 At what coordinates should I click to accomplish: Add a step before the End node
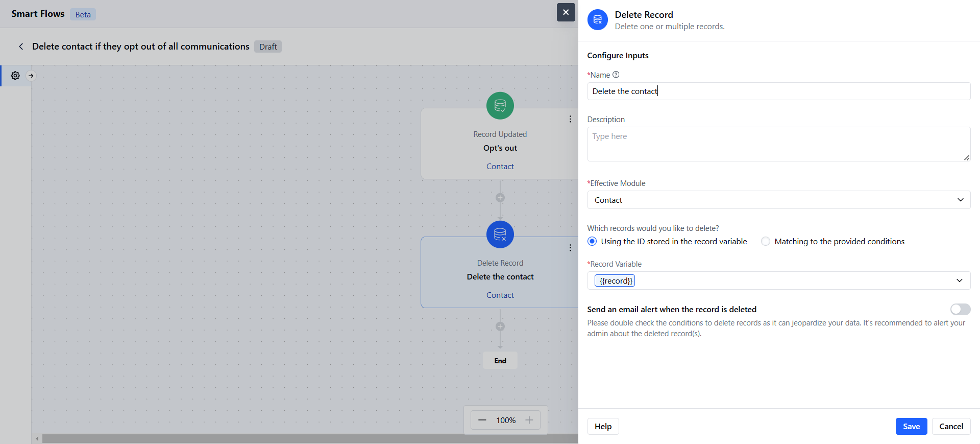click(500, 326)
